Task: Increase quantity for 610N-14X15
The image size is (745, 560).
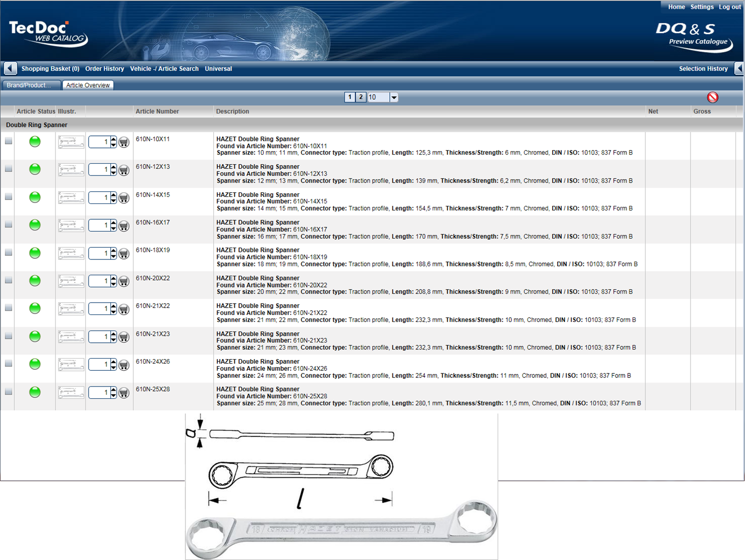Action: (x=113, y=194)
